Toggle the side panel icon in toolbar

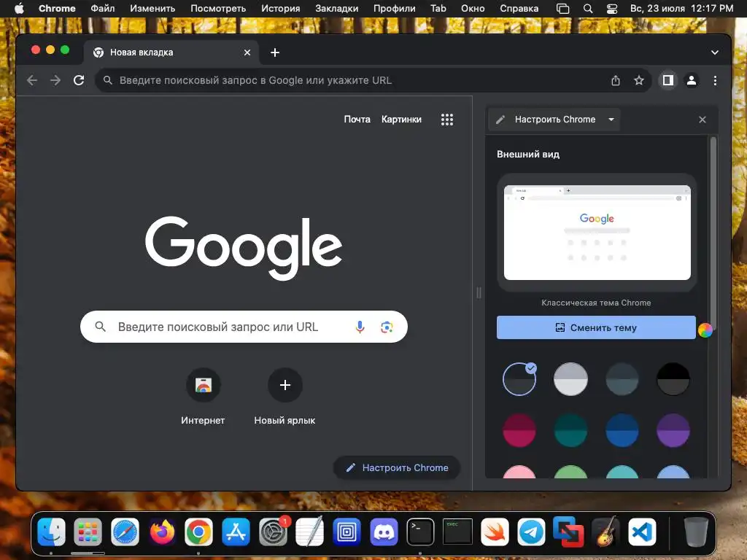668,80
